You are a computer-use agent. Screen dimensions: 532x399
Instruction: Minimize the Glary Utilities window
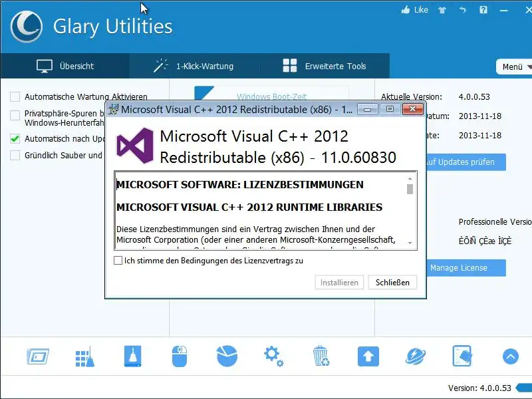(504, 10)
